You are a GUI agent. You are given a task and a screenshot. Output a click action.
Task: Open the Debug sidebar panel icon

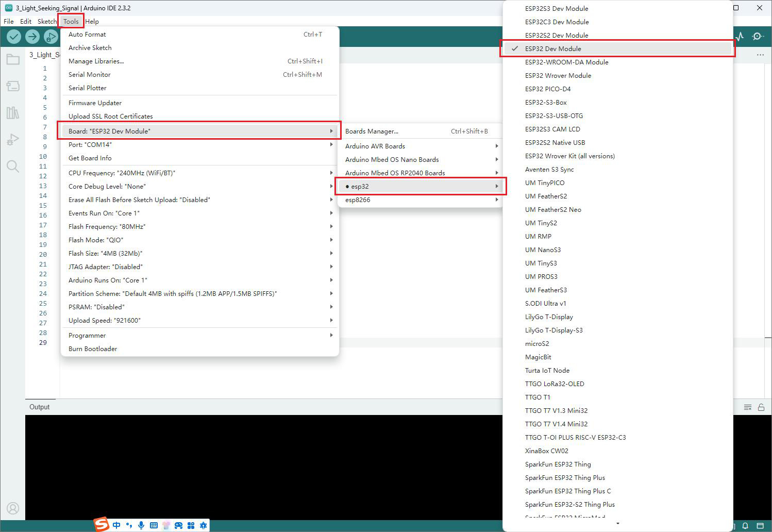(13, 139)
